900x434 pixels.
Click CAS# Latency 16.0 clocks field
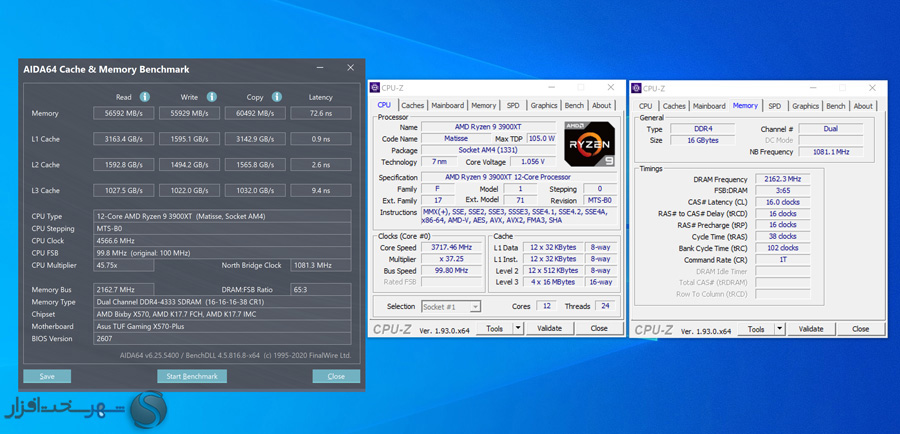(x=783, y=202)
